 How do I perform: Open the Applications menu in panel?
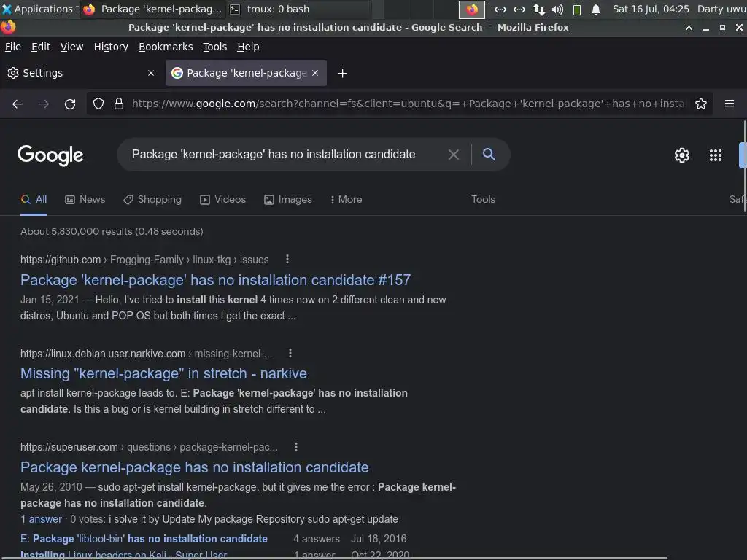click(x=39, y=9)
